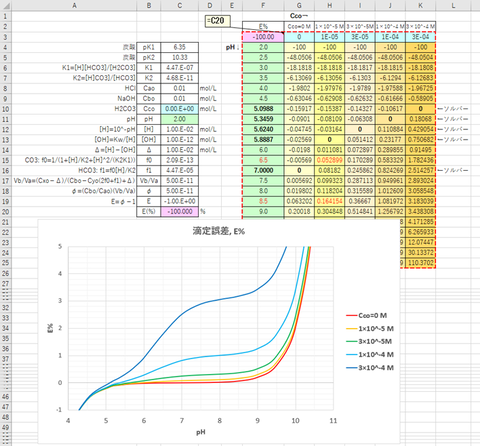Screen dimensions: 480x446
Task: Select the E(%) label cell
Action: pos(149,212)
